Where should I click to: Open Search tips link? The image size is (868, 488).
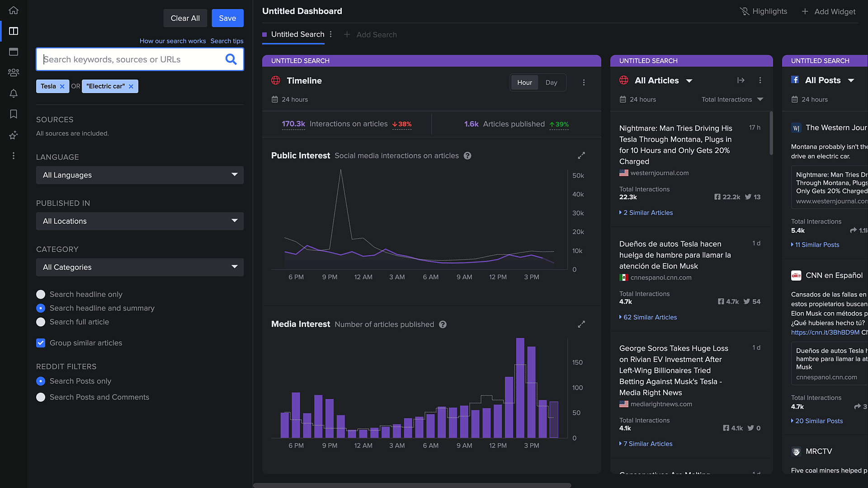227,41
